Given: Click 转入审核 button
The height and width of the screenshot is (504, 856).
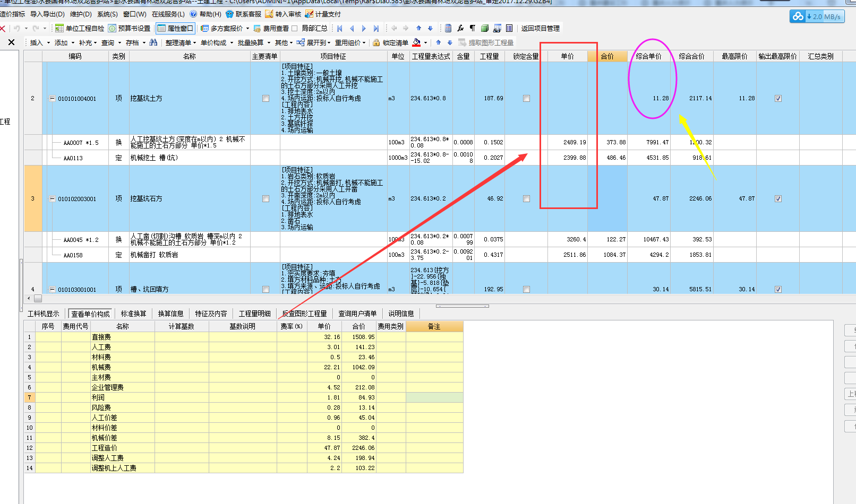Looking at the screenshot, I should [x=284, y=14].
